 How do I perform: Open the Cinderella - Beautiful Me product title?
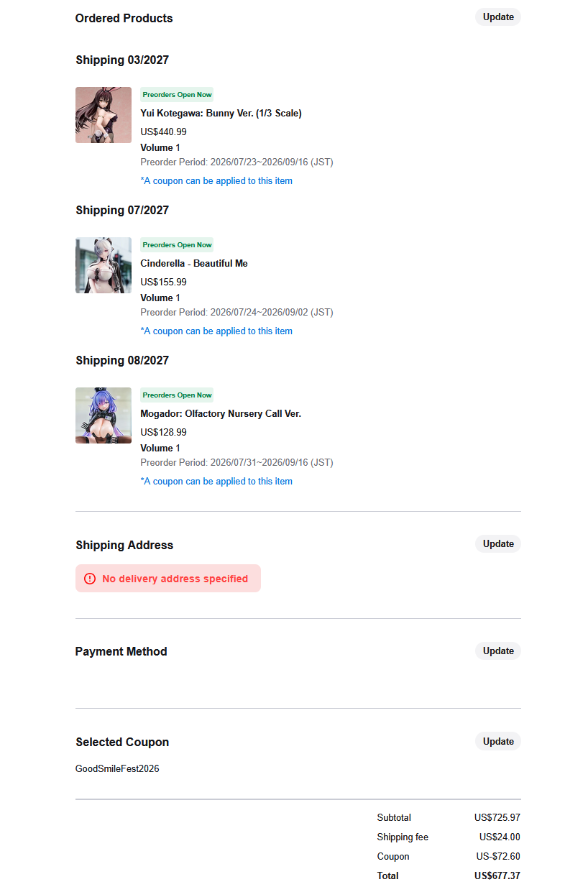coord(194,264)
